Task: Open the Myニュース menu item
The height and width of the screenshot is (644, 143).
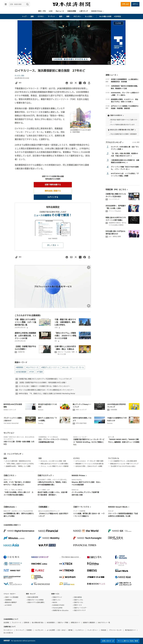Action: [x=60, y=11]
